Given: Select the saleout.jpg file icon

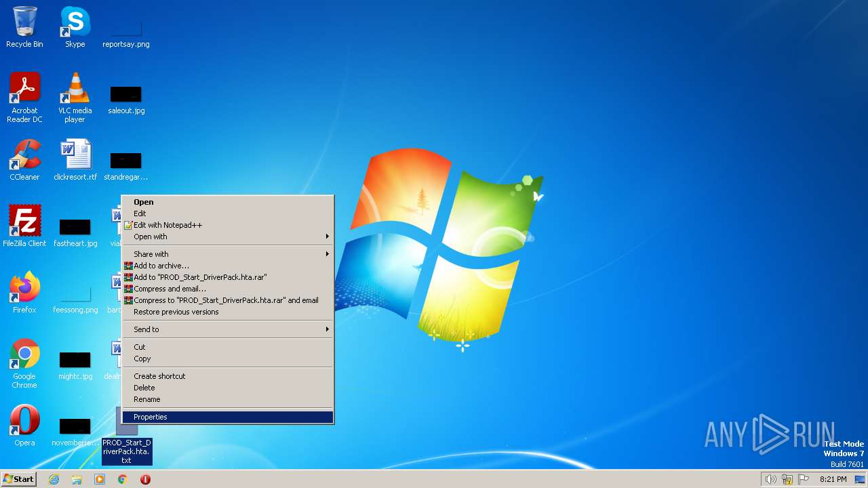Looking at the screenshot, I should (x=125, y=99).
